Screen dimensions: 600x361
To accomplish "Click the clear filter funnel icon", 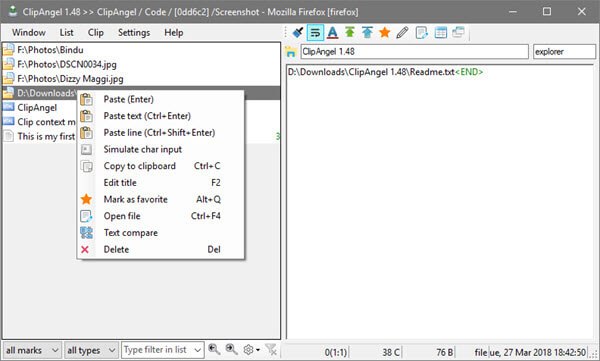I will [271, 349].
